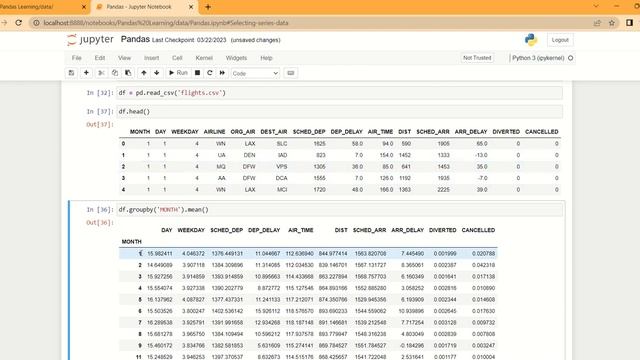The height and width of the screenshot is (360, 640).
Task: Click the df.head() code cell
Action: (x=339, y=111)
